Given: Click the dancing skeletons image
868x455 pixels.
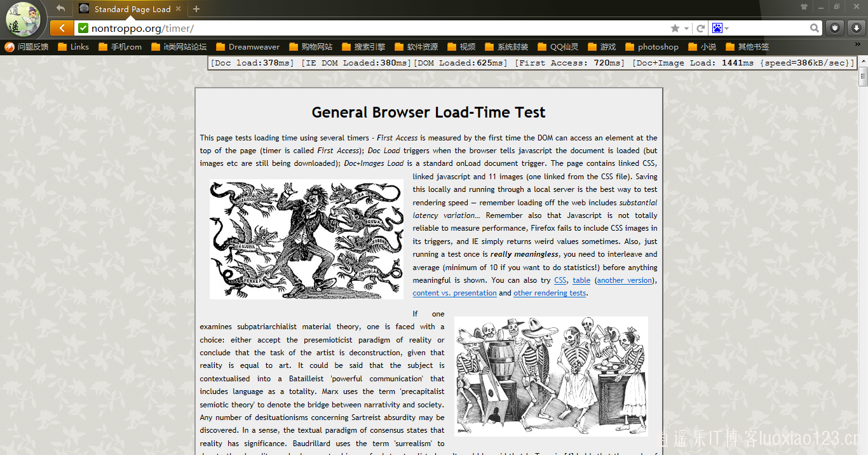Looking at the screenshot, I should tap(551, 376).
